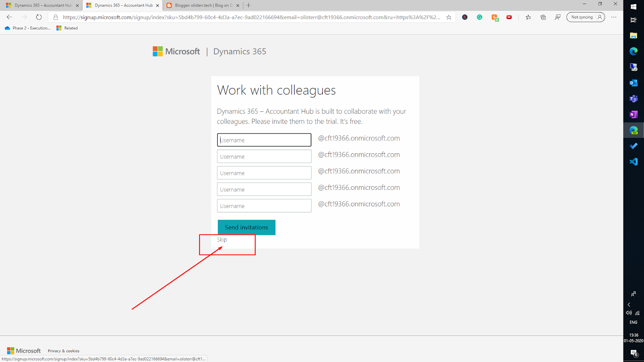
Task: Skip inviting colleagues
Action: pyautogui.click(x=222, y=240)
